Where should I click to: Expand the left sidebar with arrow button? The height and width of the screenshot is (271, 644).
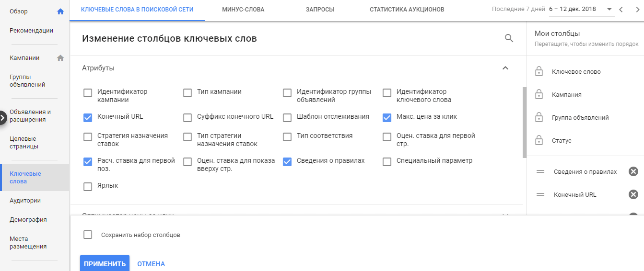2,118
